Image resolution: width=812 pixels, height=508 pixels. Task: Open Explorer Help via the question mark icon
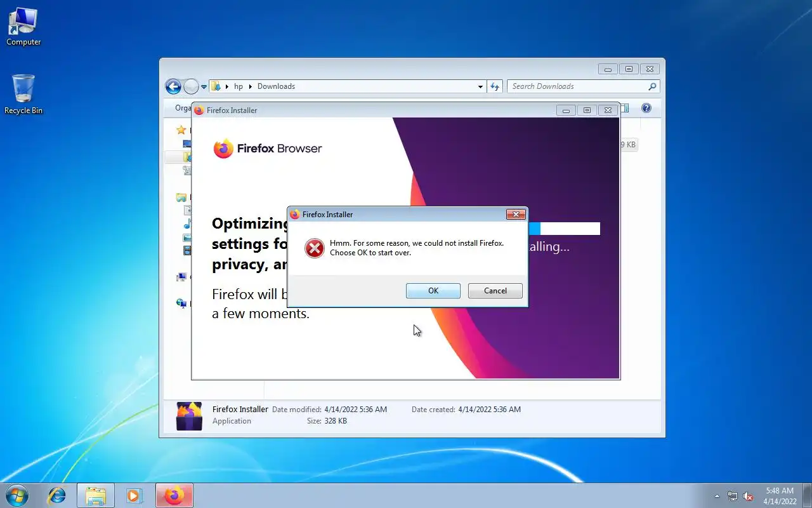tap(646, 108)
